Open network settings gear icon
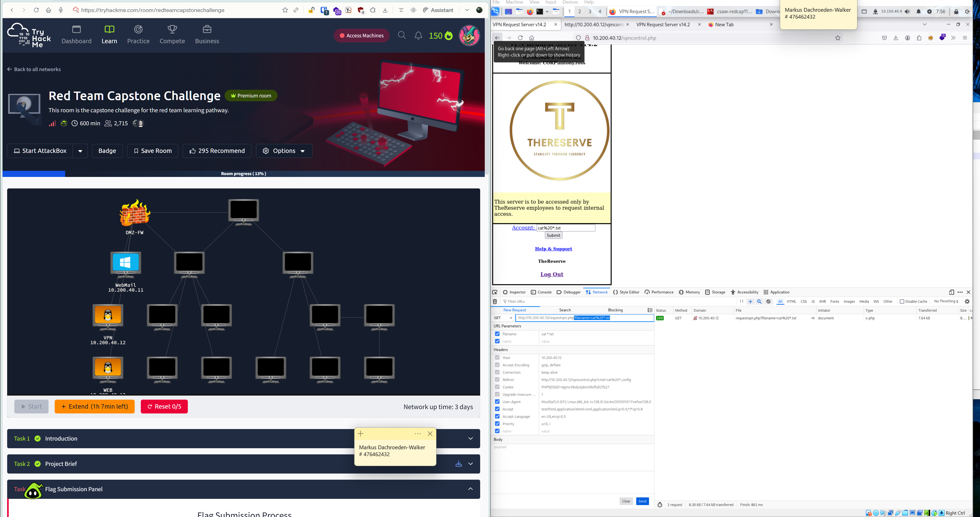This screenshot has height=517, width=980. click(967, 301)
